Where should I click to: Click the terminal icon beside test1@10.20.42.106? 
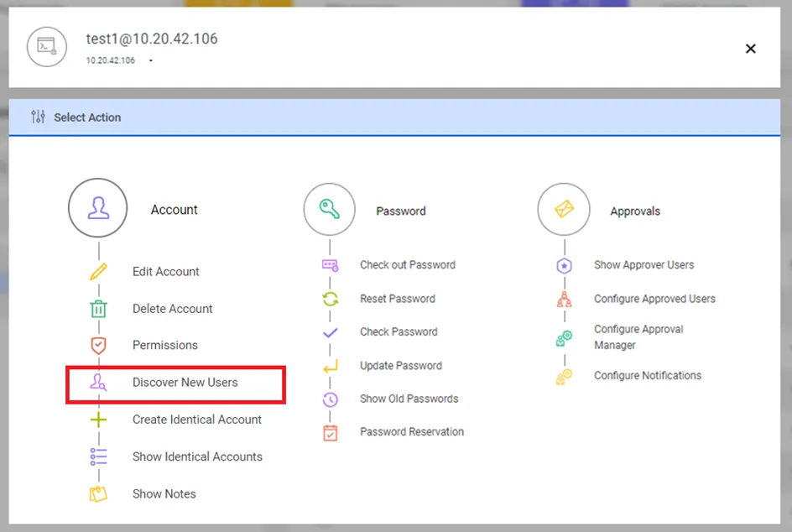click(x=47, y=47)
